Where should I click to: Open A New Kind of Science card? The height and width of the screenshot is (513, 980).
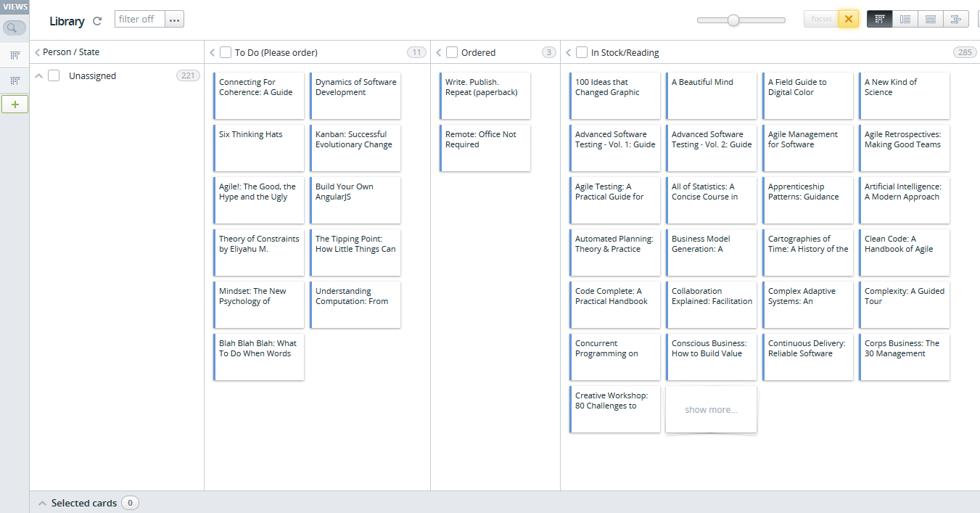(905, 96)
